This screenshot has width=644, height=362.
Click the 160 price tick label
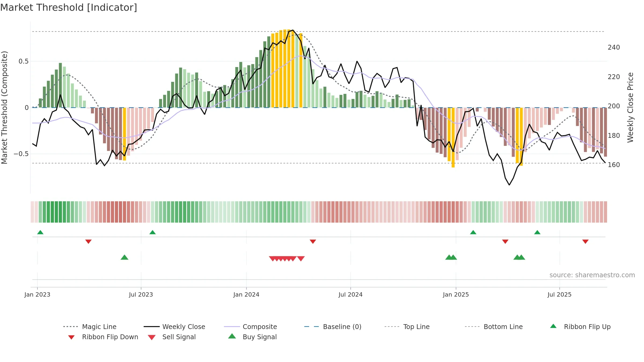pos(614,165)
